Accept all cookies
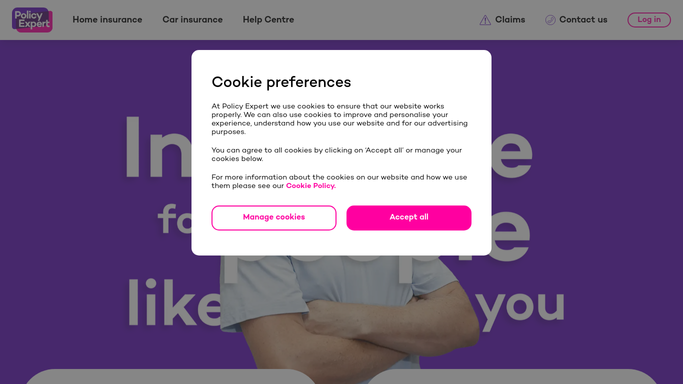Viewport: 683px width, 384px height. click(409, 218)
